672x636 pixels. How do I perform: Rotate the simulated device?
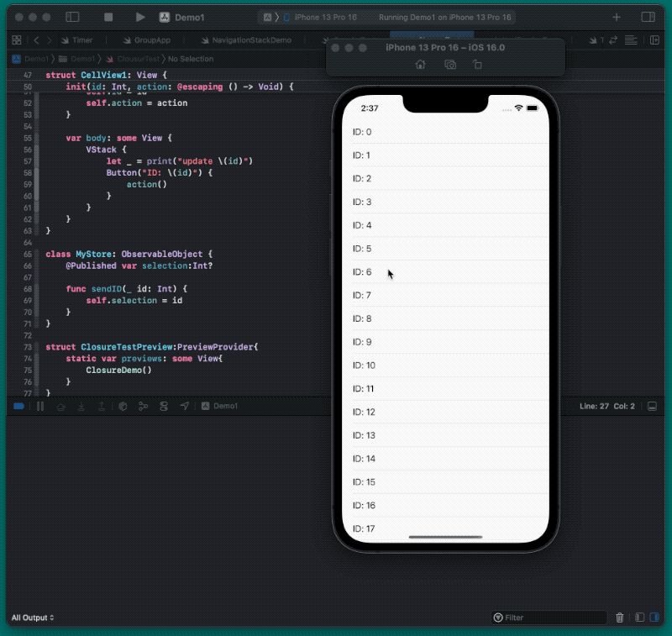476,64
